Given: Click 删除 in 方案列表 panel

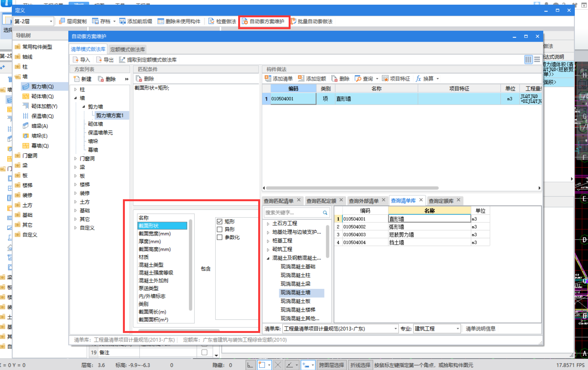Looking at the screenshot, I should [107, 79].
